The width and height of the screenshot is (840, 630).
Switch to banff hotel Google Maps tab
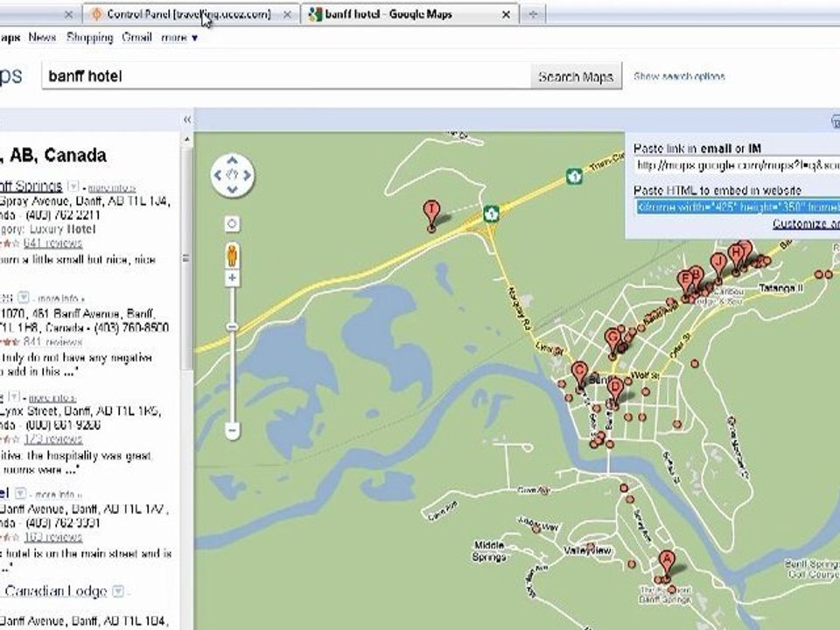(x=389, y=14)
